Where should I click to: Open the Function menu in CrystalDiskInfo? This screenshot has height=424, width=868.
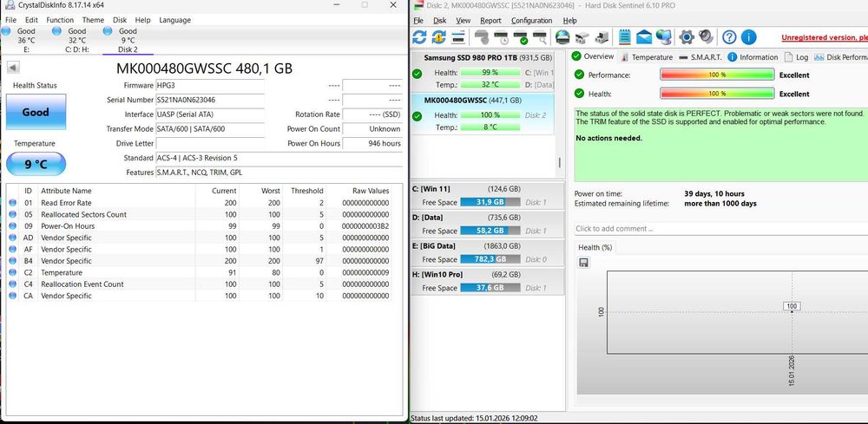[x=60, y=20]
